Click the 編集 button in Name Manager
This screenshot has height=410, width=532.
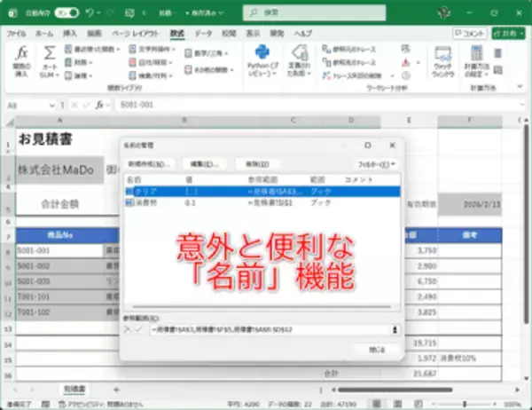coord(204,164)
